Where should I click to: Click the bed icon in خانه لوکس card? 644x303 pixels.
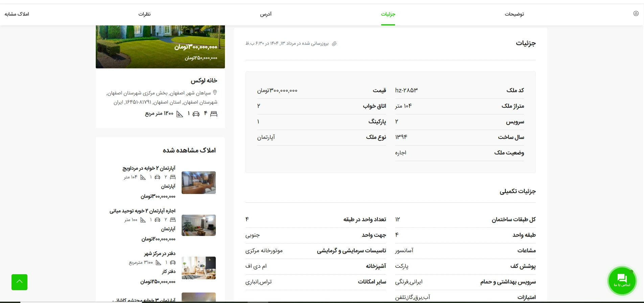click(214, 114)
